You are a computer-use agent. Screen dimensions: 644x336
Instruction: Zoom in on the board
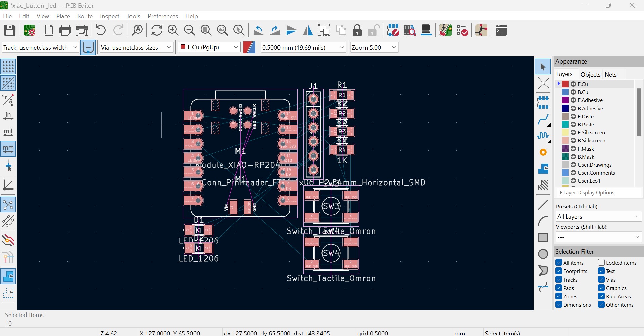click(173, 30)
